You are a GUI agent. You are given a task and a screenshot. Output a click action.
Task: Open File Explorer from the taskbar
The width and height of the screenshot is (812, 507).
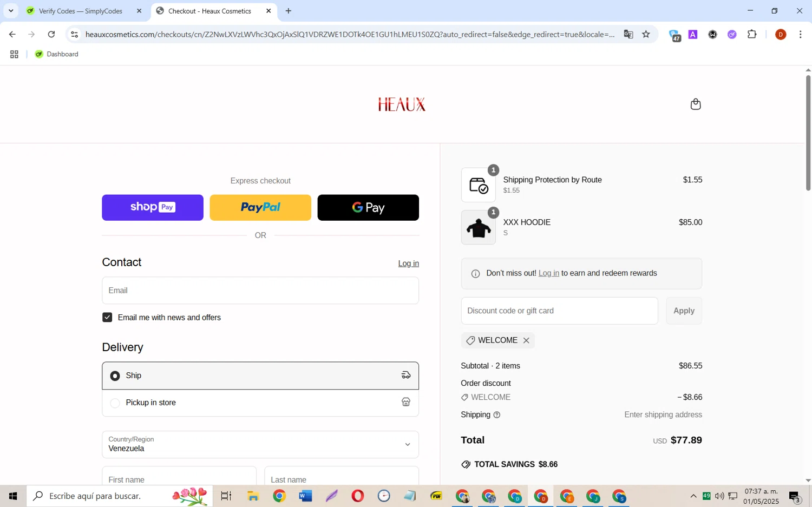pos(253,496)
